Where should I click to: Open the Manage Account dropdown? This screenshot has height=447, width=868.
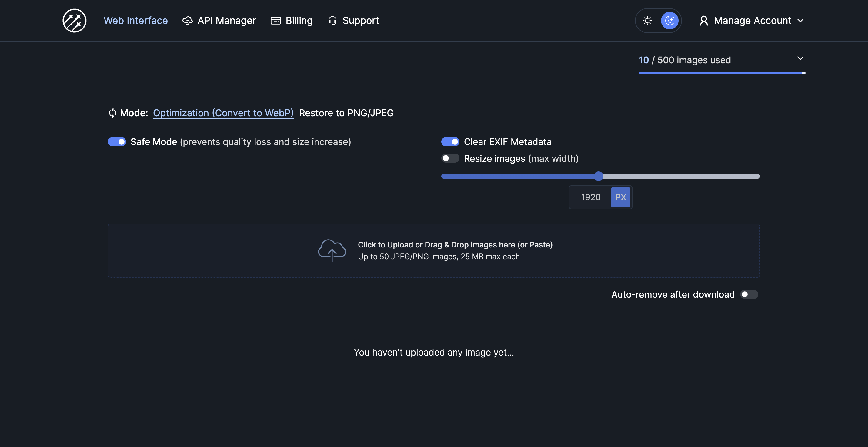point(752,21)
